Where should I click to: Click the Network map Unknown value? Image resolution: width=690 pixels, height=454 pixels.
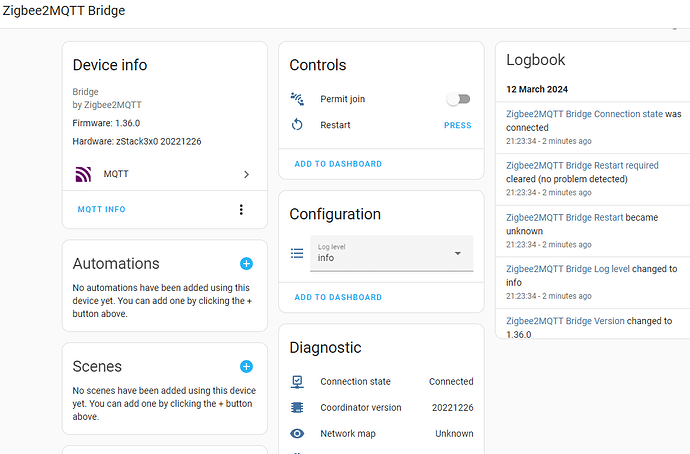[x=454, y=434]
